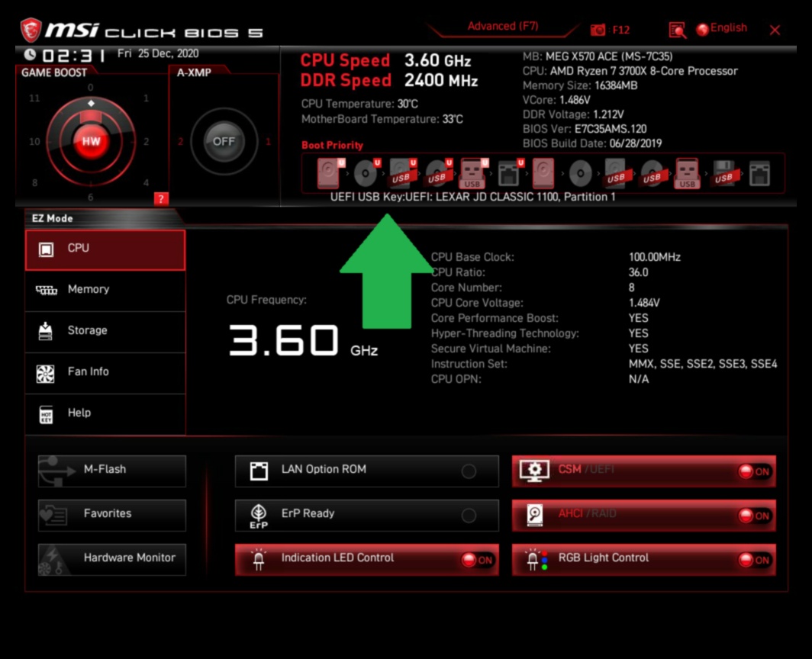
Task: Open Hardware Monitor
Action: (x=112, y=558)
